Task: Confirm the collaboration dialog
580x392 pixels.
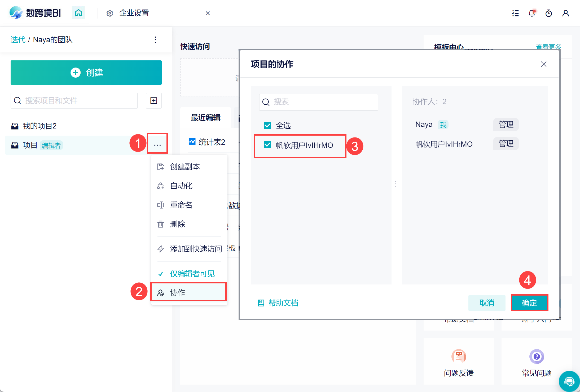Action: (x=529, y=303)
